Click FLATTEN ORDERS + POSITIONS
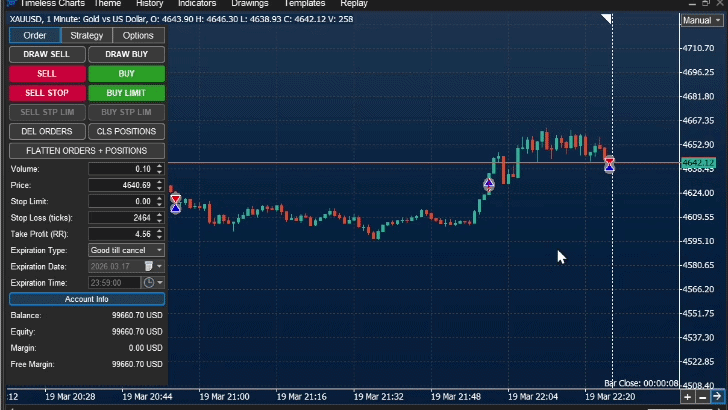728x410 pixels. [87, 151]
